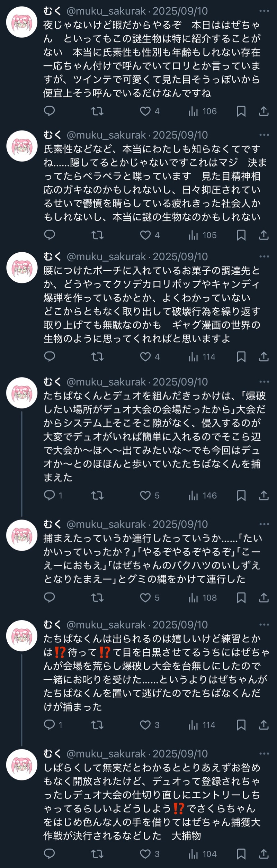Open tweet text starting with たちばなくんは出られる
277x868 pixels.
click(x=156, y=672)
